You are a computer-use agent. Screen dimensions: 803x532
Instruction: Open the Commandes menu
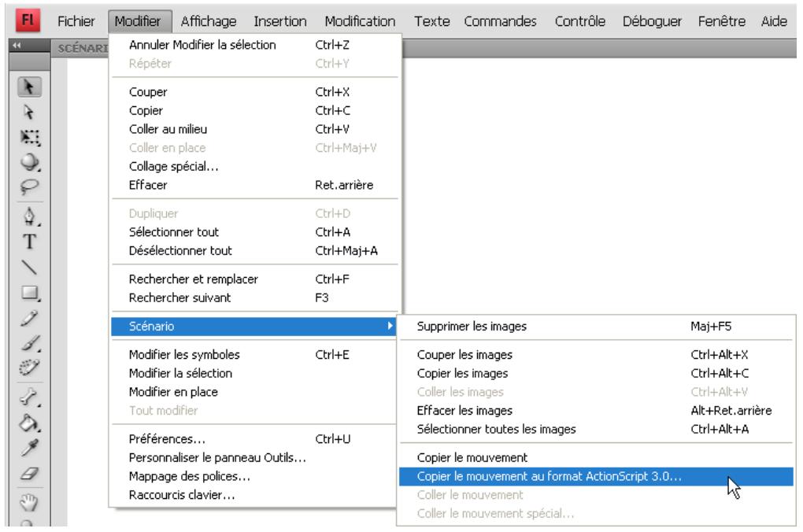[x=501, y=21]
